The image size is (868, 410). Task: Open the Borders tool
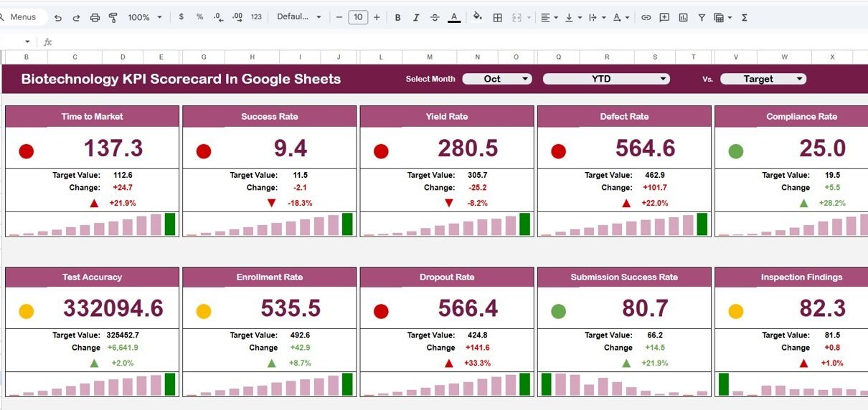(x=497, y=17)
